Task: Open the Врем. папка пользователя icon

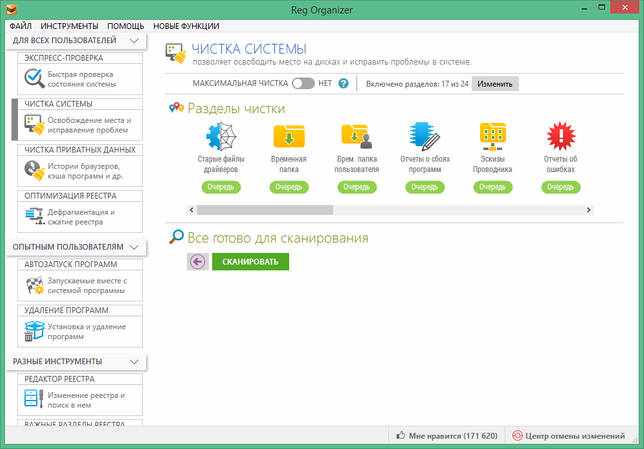Action: (357, 136)
